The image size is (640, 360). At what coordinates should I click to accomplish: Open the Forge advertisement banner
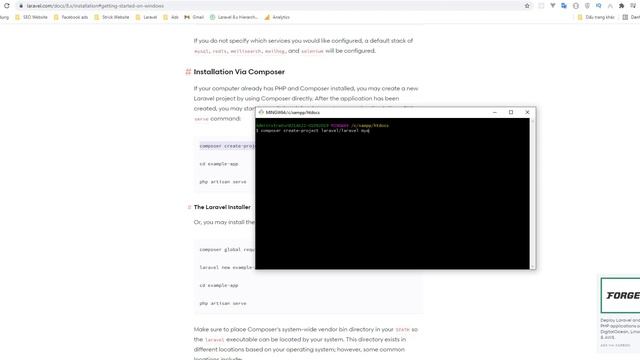[620, 296]
